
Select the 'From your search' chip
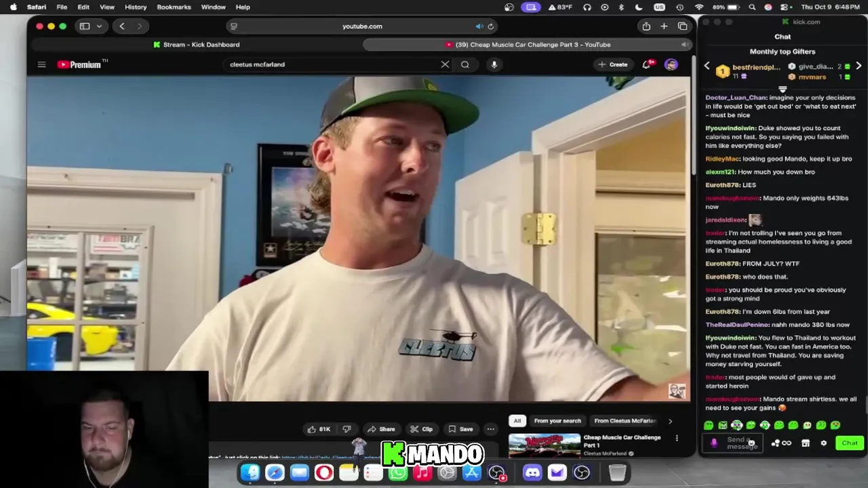557,421
